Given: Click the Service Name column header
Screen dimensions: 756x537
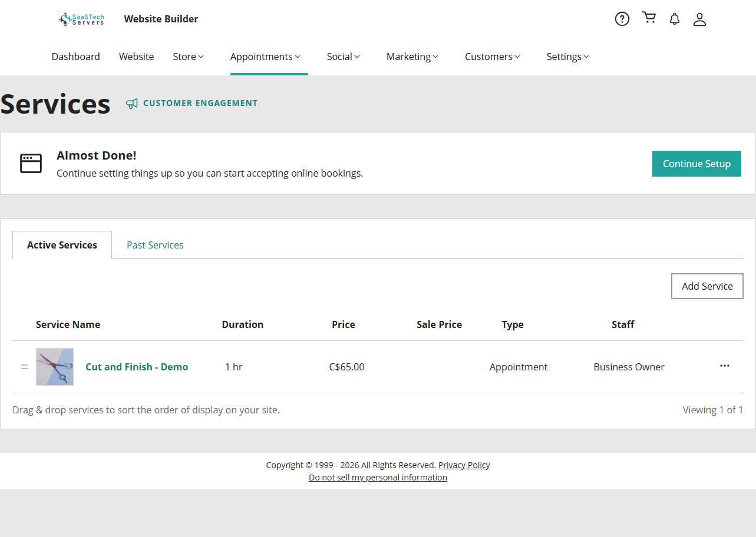Looking at the screenshot, I should click(68, 324).
